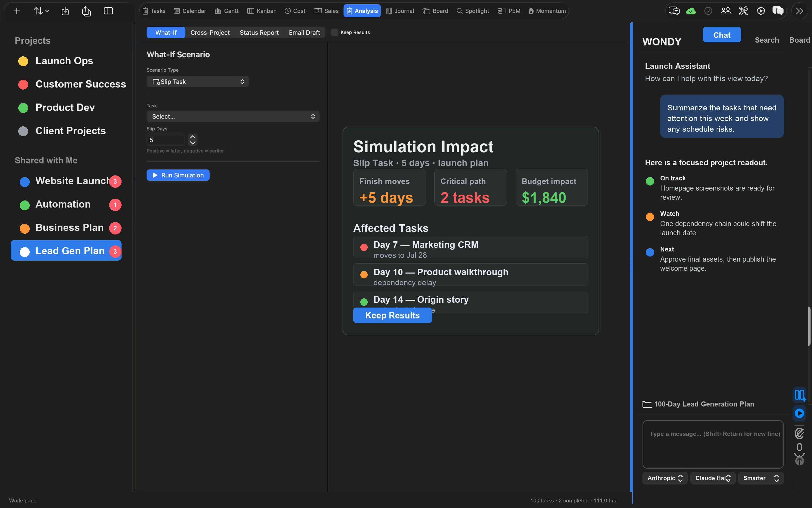Switch to the Gantt view tab
This screenshot has width=812, height=508.
click(x=227, y=11)
